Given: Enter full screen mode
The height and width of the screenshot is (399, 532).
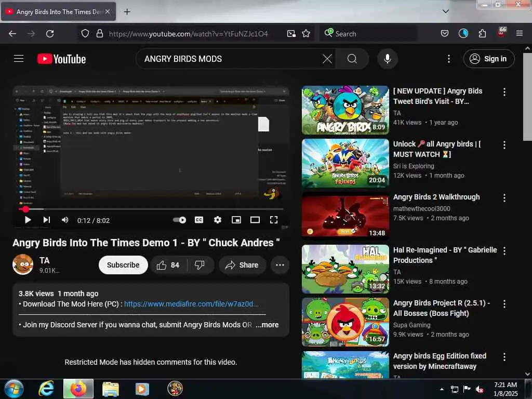Looking at the screenshot, I should point(273,220).
